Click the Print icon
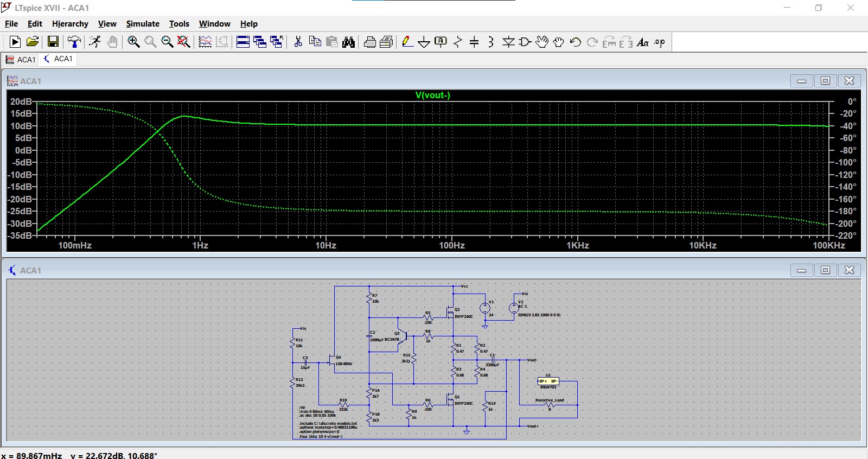This screenshot has width=868, height=459. point(370,42)
